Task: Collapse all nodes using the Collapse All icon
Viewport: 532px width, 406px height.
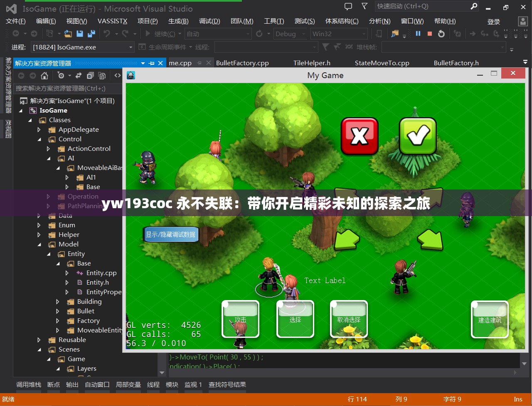Action: [90, 76]
